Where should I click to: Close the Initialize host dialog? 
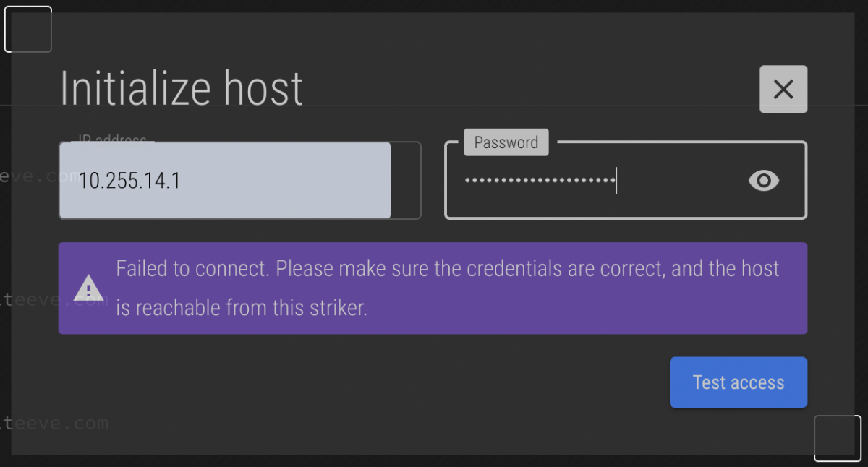783,90
